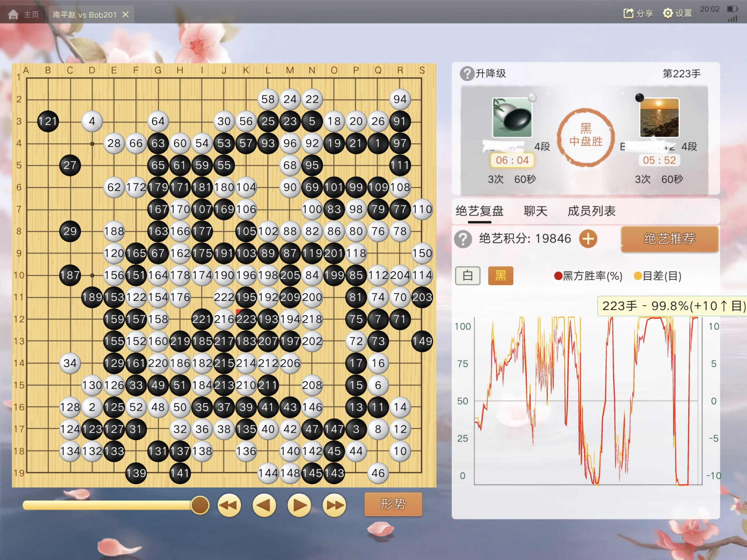Click white stone 4 at D3
Screen dimensions: 747x560
click(92, 121)
